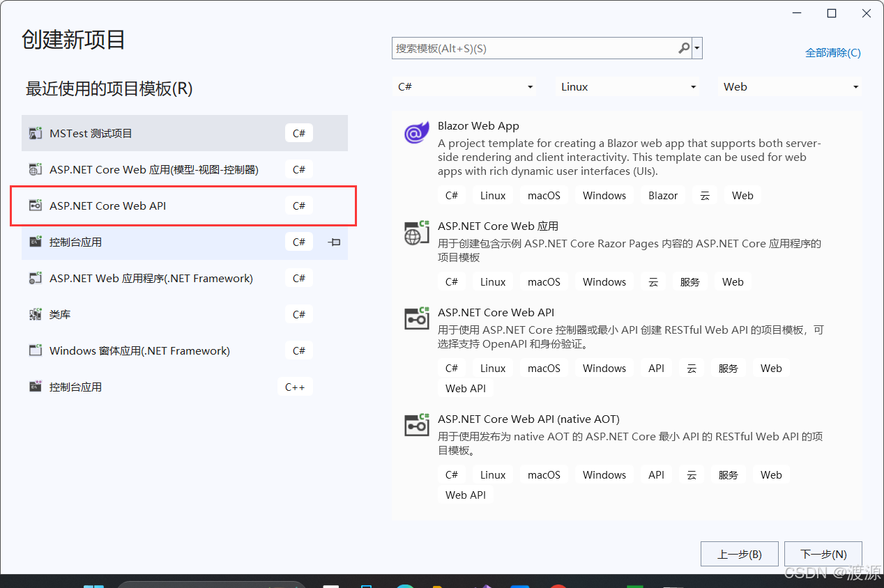Click the magnifier search icon
The image size is (884, 588).
684,48
